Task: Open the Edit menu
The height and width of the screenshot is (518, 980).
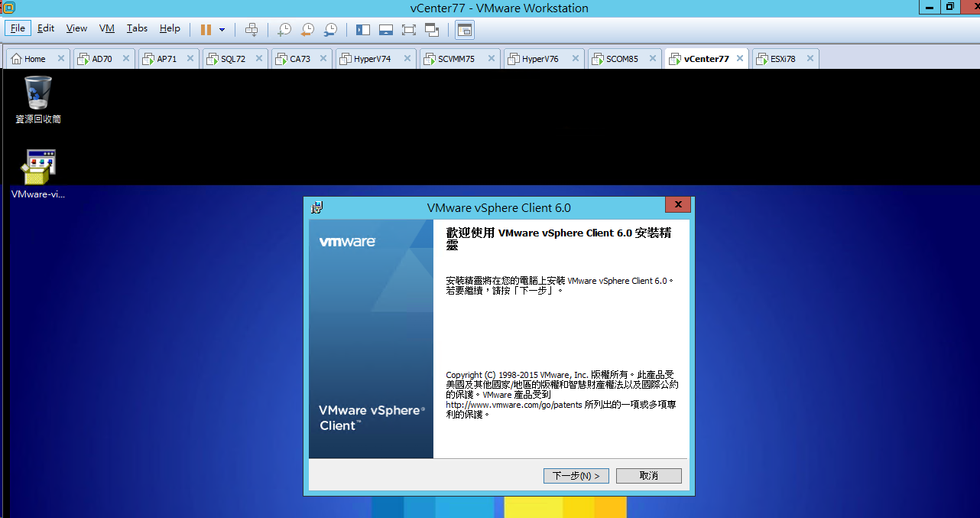Action: 46,28
